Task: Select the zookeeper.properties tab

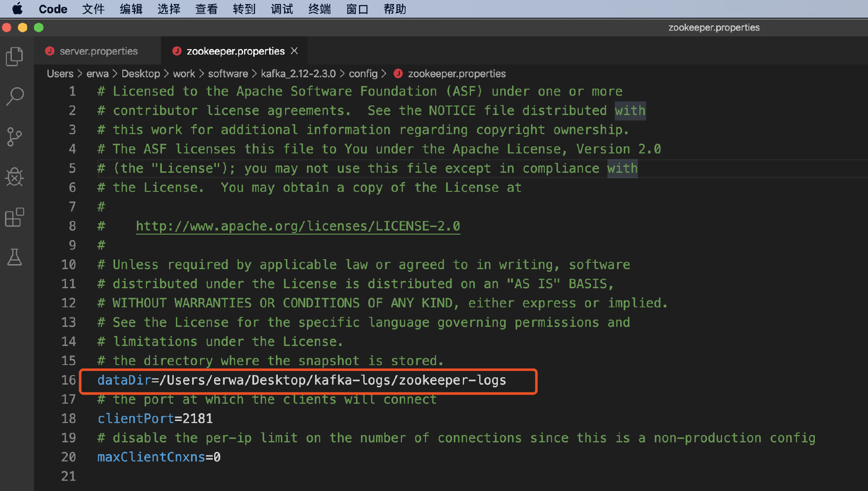Action: click(236, 51)
